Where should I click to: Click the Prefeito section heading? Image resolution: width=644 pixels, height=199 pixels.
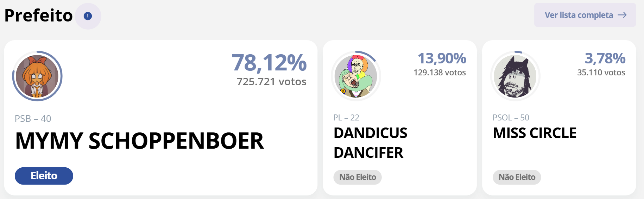click(x=38, y=16)
